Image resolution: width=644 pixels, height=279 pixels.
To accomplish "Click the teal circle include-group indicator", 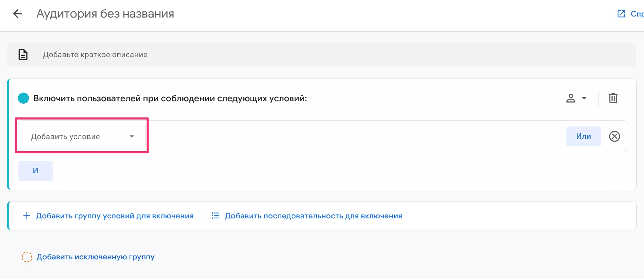I will [x=23, y=98].
